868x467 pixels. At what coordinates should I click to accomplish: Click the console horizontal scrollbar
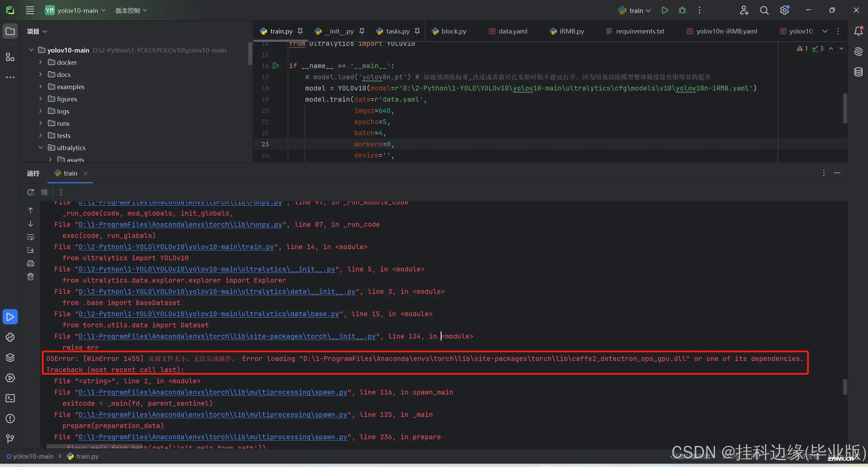pos(94,446)
